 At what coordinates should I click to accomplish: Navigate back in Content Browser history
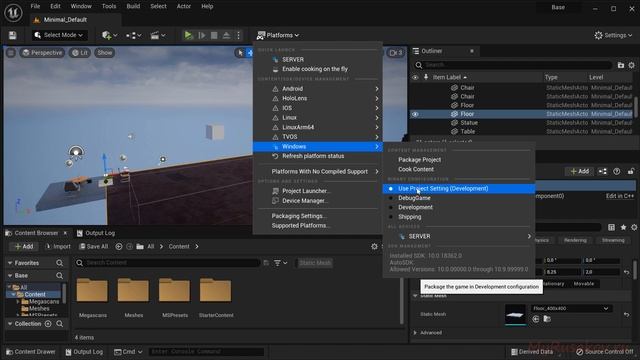pos(119,246)
